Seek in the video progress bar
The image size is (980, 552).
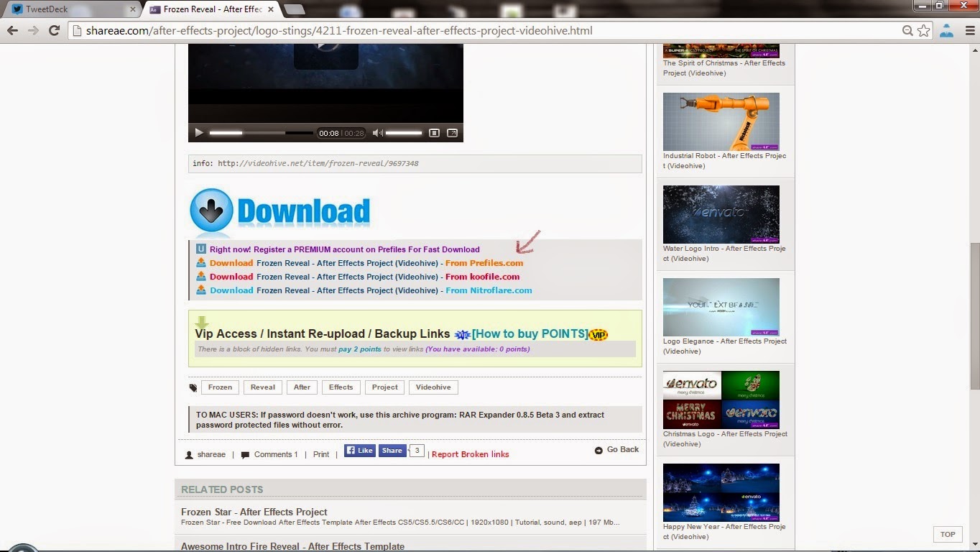click(261, 133)
